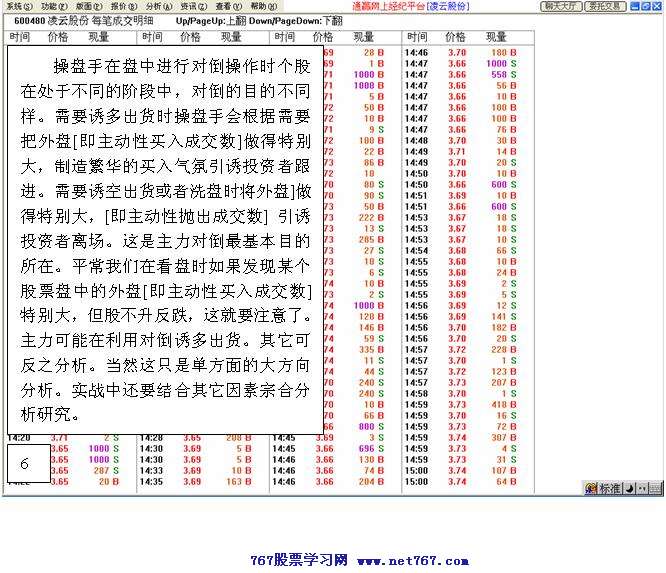
Task: Toggle the half-moon full/half-width icon
Action: point(629,489)
